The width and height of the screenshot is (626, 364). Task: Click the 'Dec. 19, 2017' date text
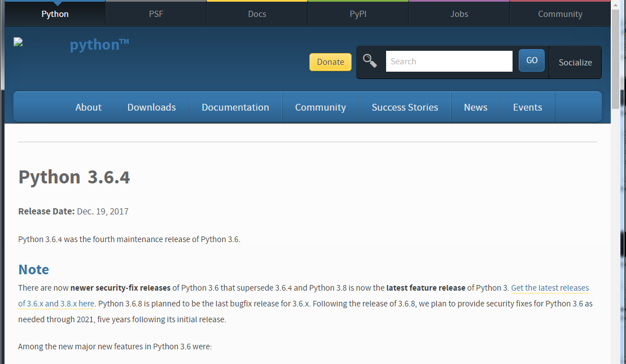tap(103, 211)
